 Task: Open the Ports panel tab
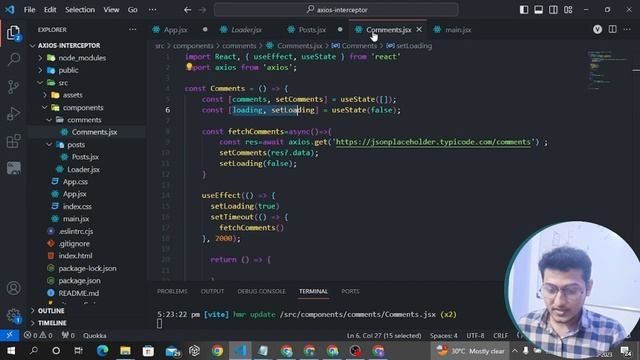(x=350, y=291)
